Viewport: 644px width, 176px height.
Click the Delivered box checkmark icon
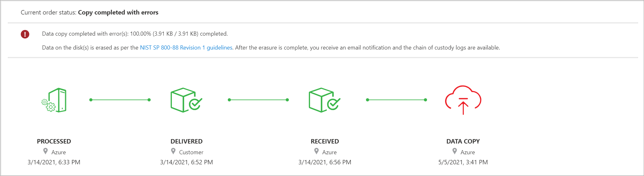(x=186, y=100)
